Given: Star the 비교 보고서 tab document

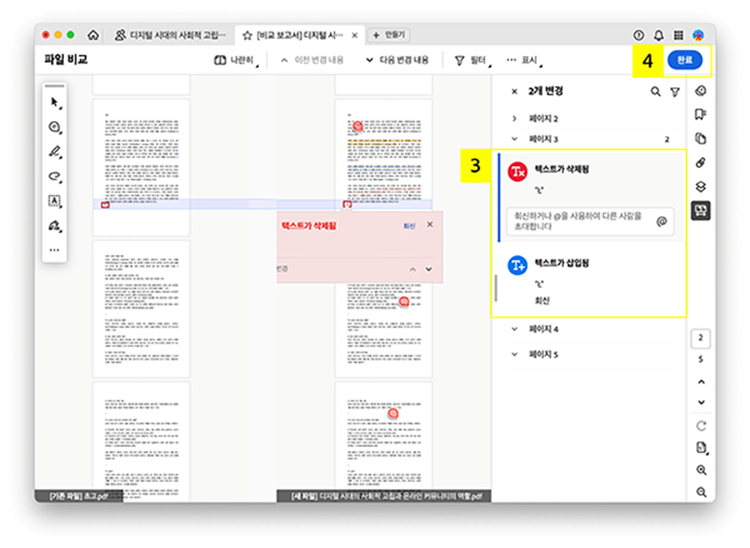Looking at the screenshot, I should (x=247, y=35).
